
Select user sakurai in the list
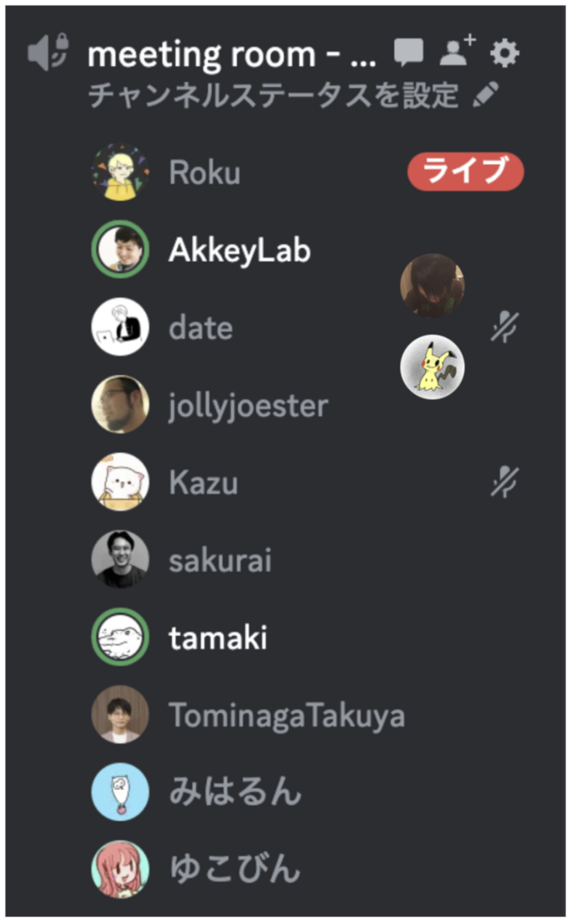coord(220,561)
